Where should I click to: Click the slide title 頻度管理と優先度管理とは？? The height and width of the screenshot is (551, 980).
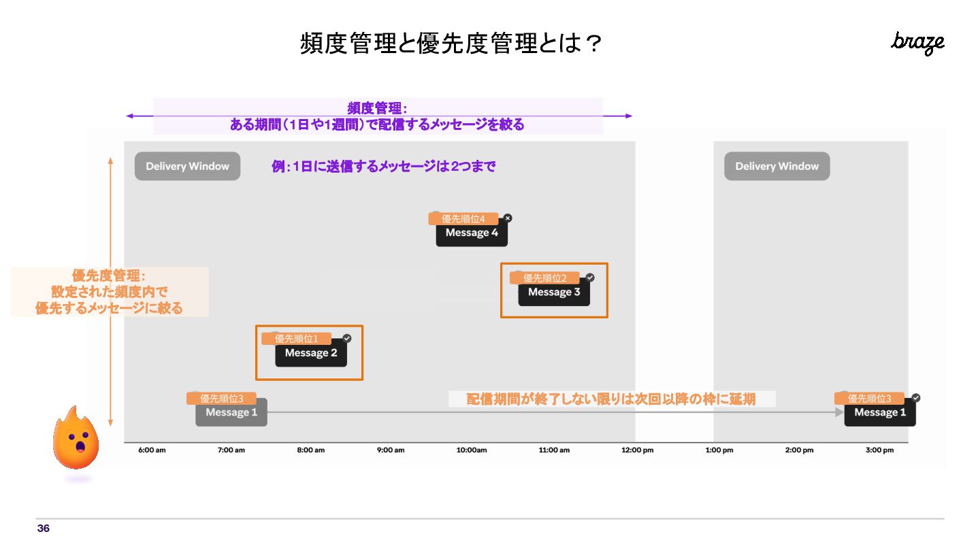pos(451,44)
